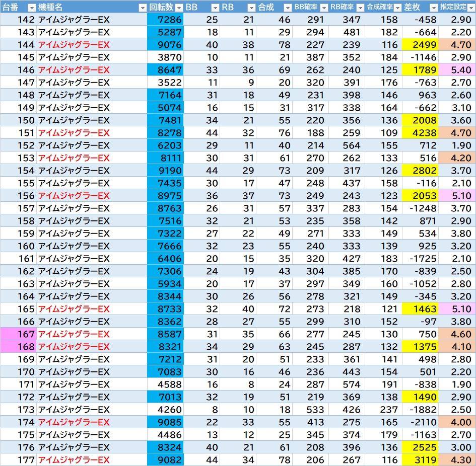Open the RB確率 column filter dropdown
476x466 pixels.
click(360, 8)
